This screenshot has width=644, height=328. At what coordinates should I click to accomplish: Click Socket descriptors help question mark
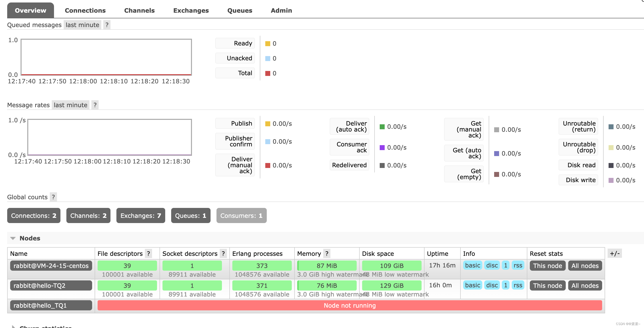[x=223, y=254]
